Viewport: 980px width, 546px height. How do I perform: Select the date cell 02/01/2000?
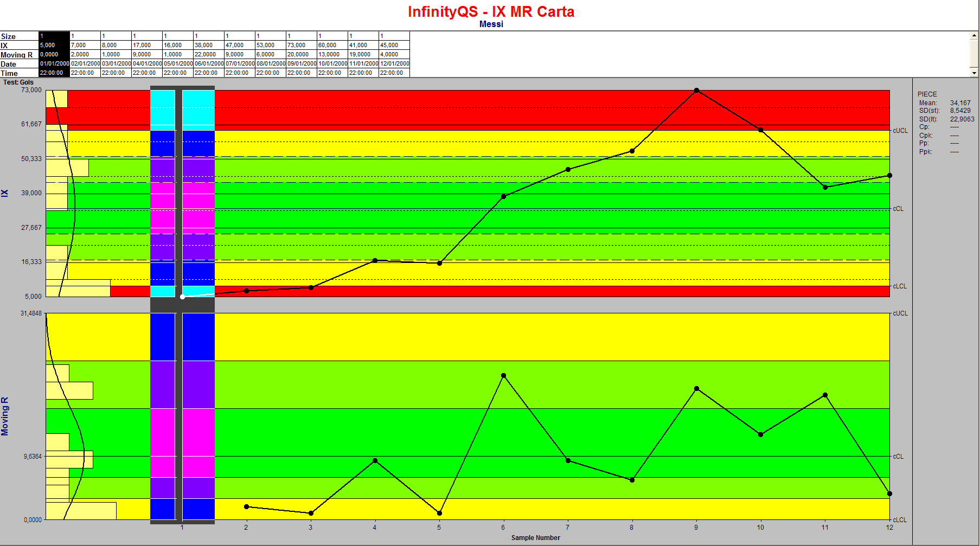[x=85, y=63]
